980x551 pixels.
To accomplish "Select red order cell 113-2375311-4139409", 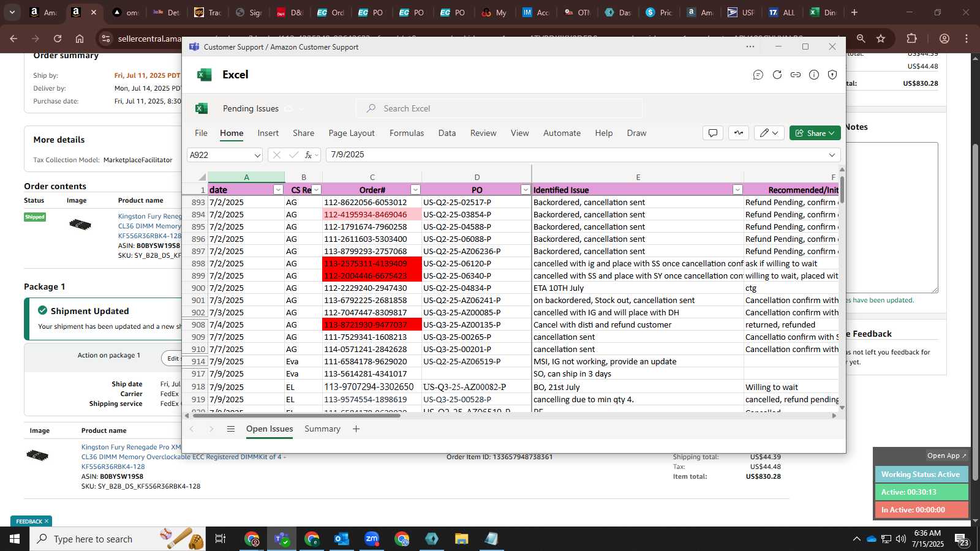I will pos(372,263).
